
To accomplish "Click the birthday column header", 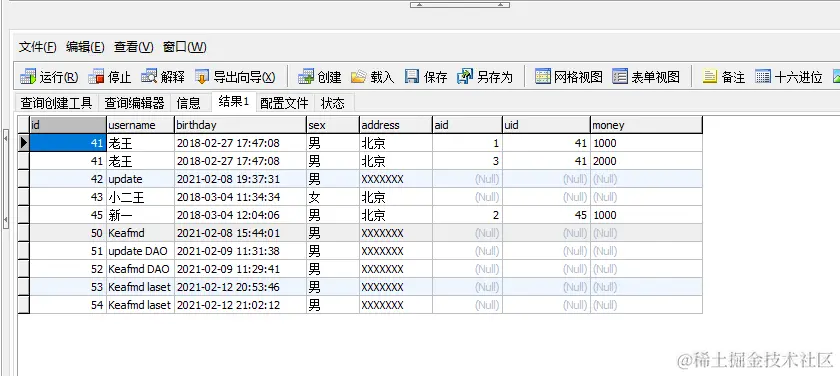I will pos(240,125).
